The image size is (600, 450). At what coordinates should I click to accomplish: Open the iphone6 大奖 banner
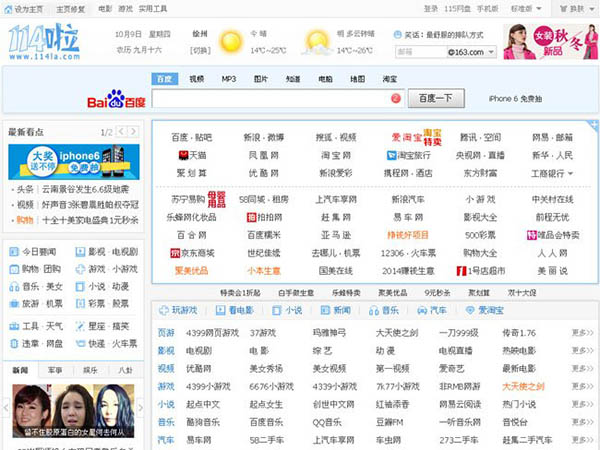(x=74, y=162)
